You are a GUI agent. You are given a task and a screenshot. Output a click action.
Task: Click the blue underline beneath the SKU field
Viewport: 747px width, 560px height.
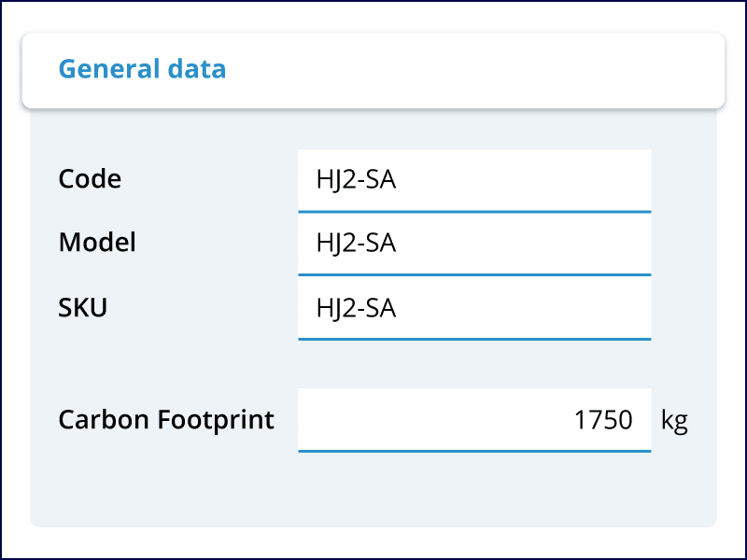click(474, 339)
